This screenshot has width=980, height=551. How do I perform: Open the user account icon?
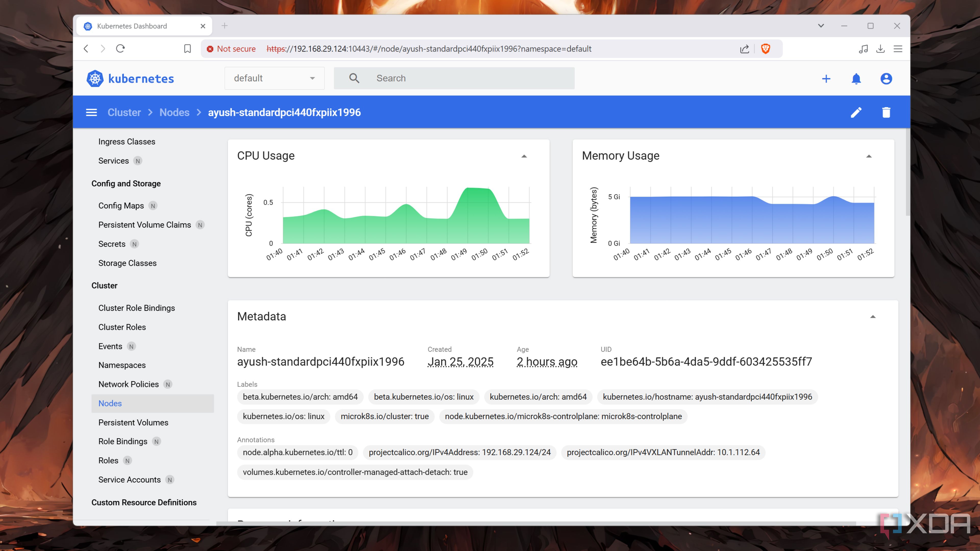click(x=886, y=78)
